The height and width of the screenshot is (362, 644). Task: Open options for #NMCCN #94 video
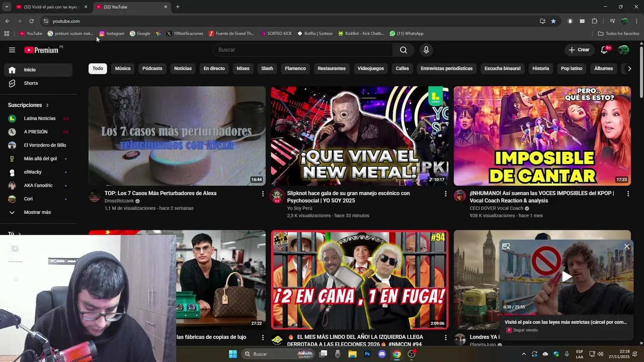[445, 337]
